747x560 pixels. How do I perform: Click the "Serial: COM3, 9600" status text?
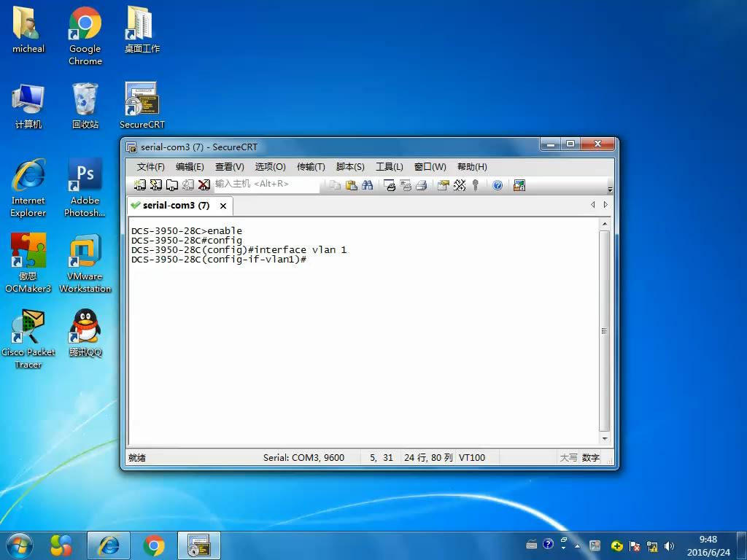point(303,458)
